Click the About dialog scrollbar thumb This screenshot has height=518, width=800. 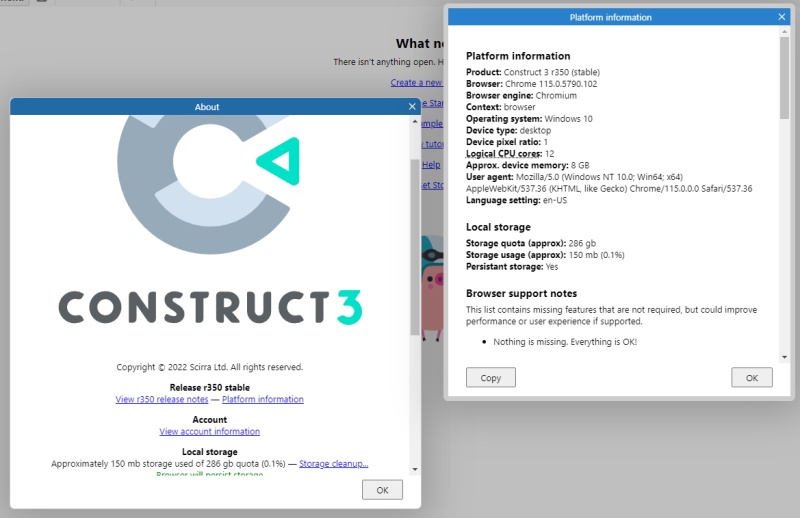click(415, 247)
